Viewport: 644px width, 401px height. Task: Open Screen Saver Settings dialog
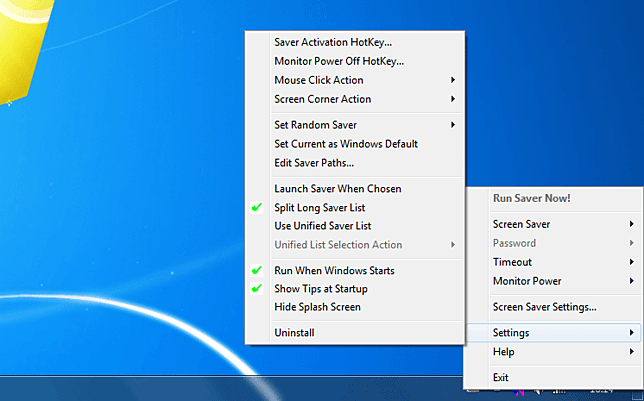pos(554,307)
